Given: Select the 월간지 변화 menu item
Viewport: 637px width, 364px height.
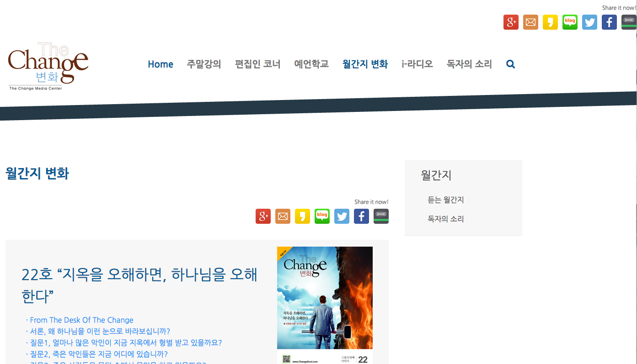Looking at the screenshot, I should pyautogui.click(x=365, y=64).
